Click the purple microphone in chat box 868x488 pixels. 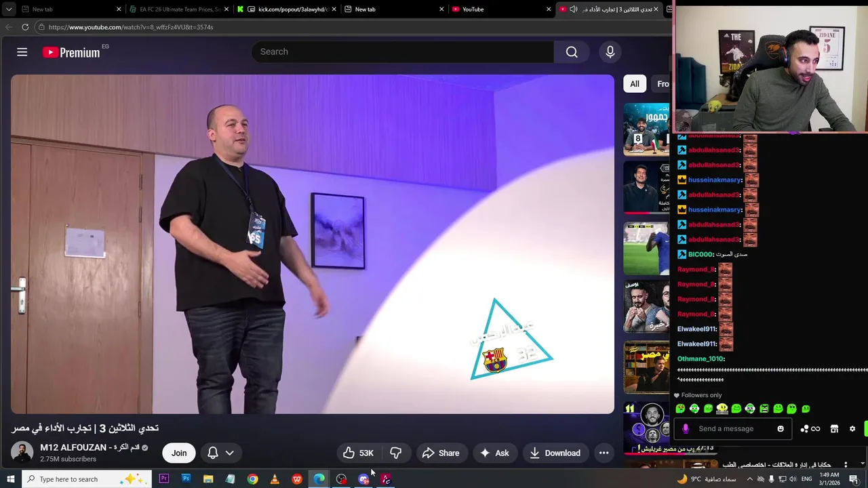coord(685,428)
